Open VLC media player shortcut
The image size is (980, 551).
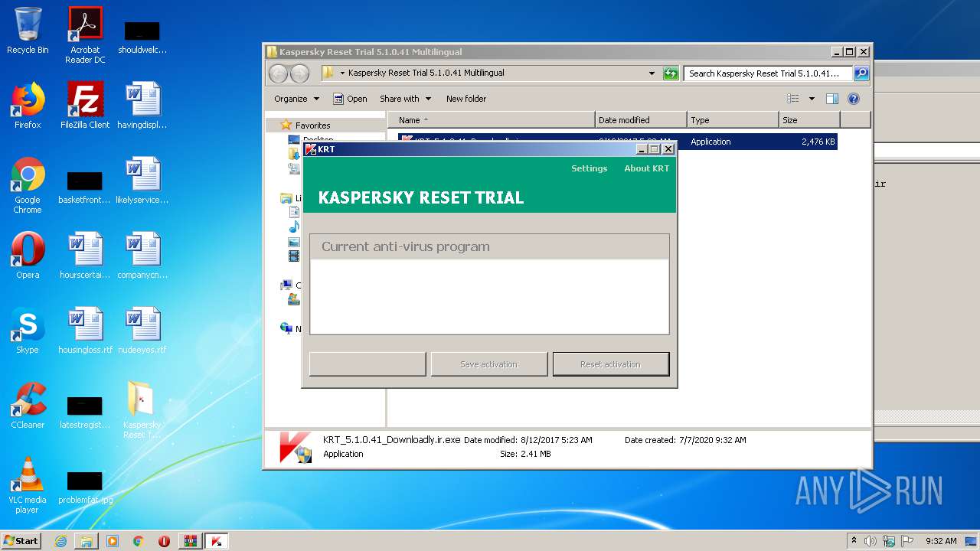tap(28, 485)
